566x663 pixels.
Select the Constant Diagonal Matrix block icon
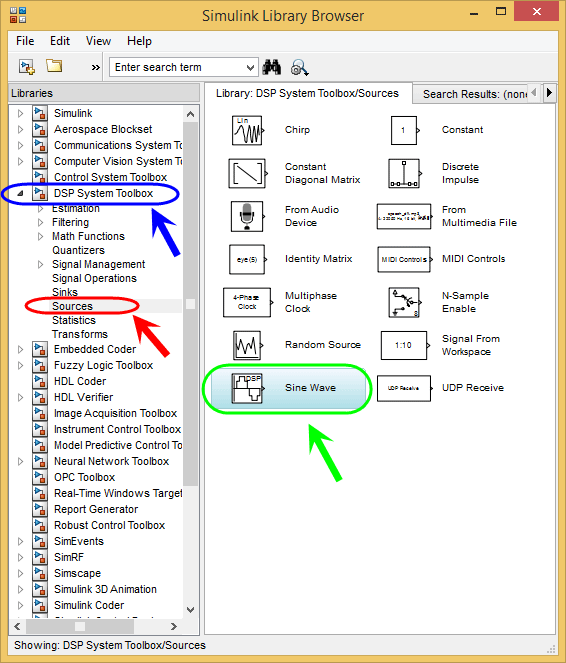(x=248, y=173)
